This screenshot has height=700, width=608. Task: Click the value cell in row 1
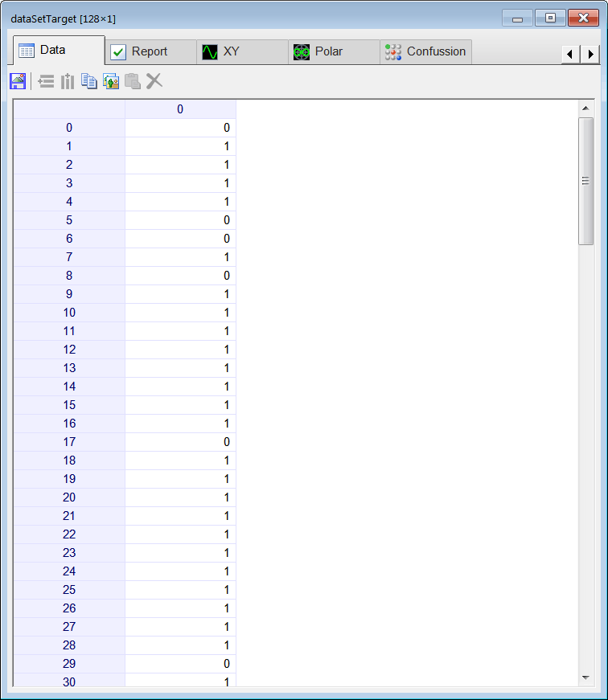pyautogui.click(x=180, y=146)
